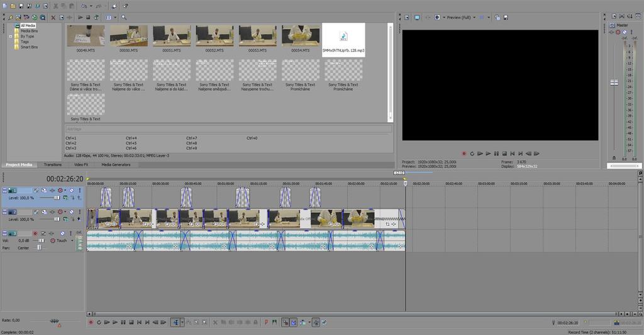Image resolution: width=644 pixels, height=335 pixels.
Task: Save the project with the floppy disk icon
Action: coord(21,6)
